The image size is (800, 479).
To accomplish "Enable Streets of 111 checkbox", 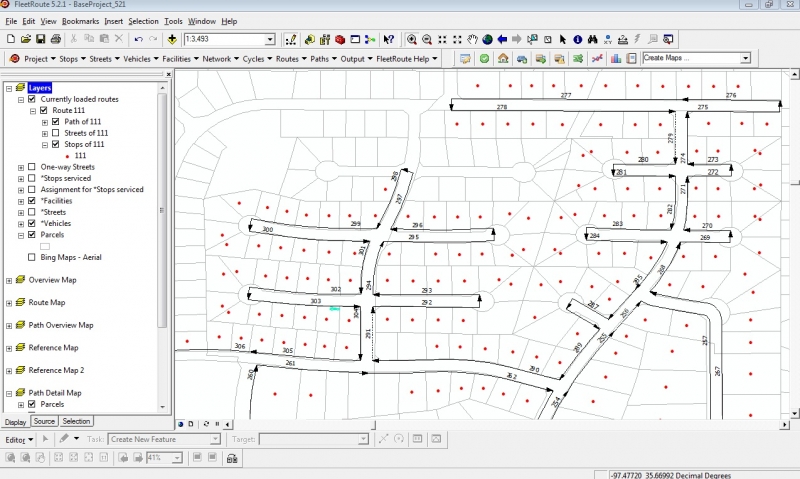I will [x=56, y=133].
